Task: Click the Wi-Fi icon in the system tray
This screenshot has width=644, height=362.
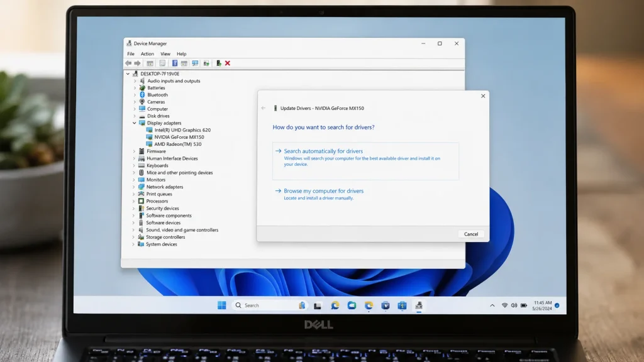Action: point(505,305)
